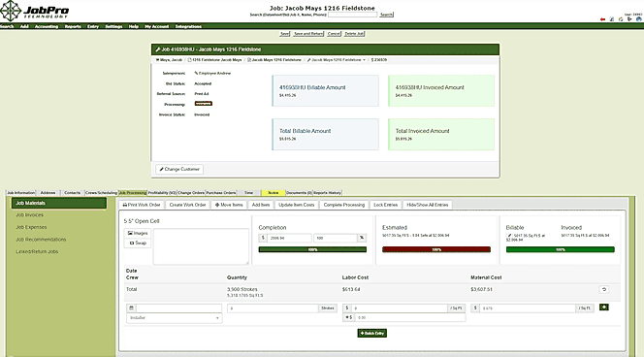Viewport: 644px width, 357px height.
Task: Click the red Estimated progress bar
Action: [436, 249]
